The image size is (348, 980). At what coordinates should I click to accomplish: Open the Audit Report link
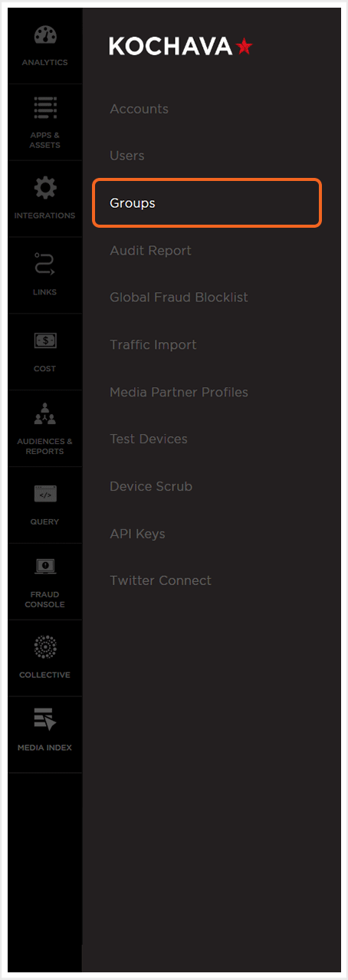click(x=150, y=251)
